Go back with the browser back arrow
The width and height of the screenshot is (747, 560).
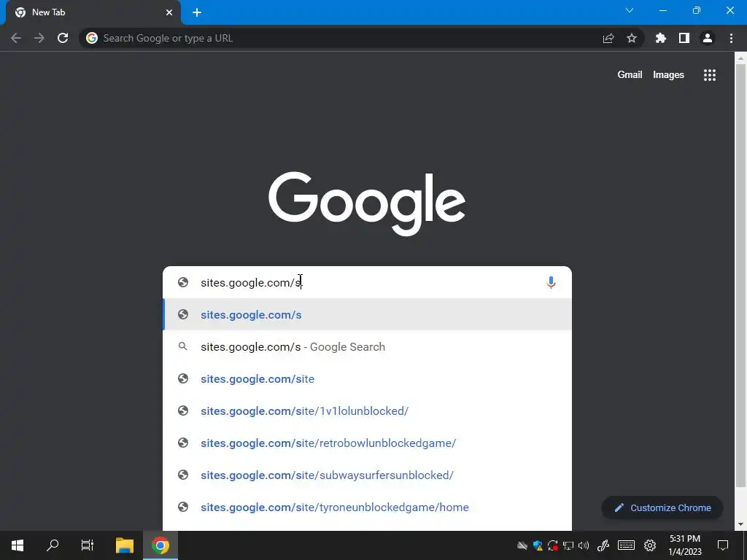pos(16,38)
